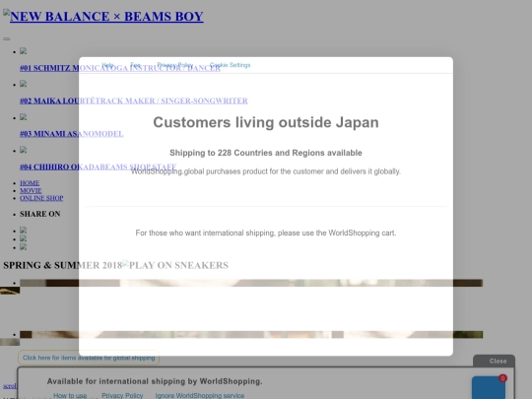This screenshot has width=532, height=399.
Task: Click 'Available for international shipping by WorldShopping' text
Action: pyautogui.click(x=155, y=381)
